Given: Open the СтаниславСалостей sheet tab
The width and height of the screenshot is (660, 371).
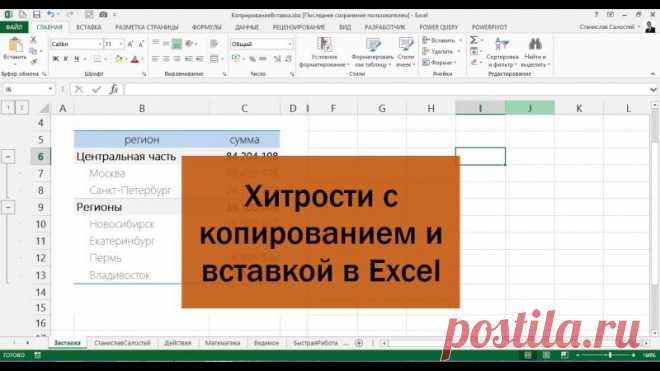Looking at the screenshot, I should pyautogui.click(x=122, y=343).
